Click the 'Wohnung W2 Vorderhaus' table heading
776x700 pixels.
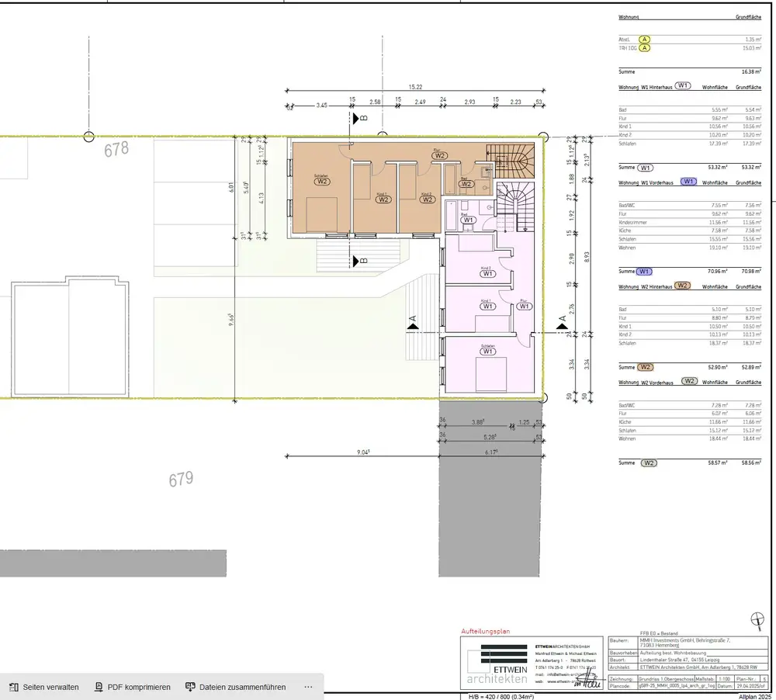coord(646,383)
